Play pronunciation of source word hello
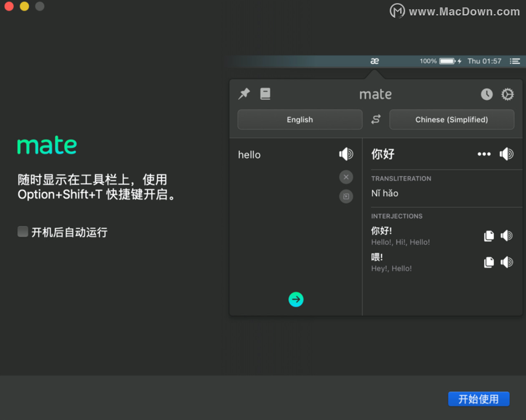 (x=346, y=154)
